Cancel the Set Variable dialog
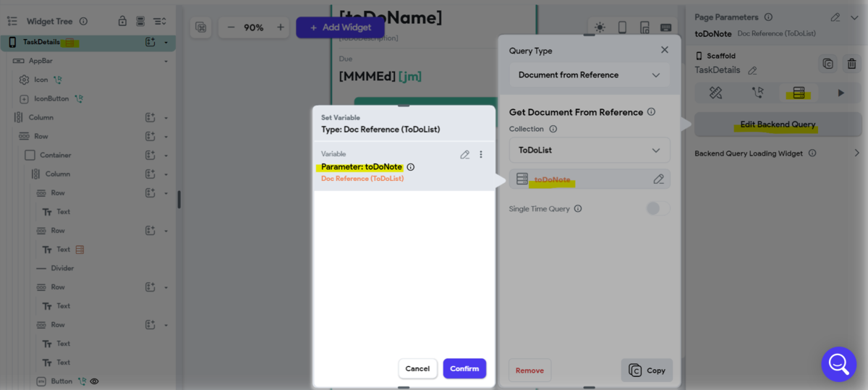The image size is (868, 390). pyautogui.click(x=417, y=368)
